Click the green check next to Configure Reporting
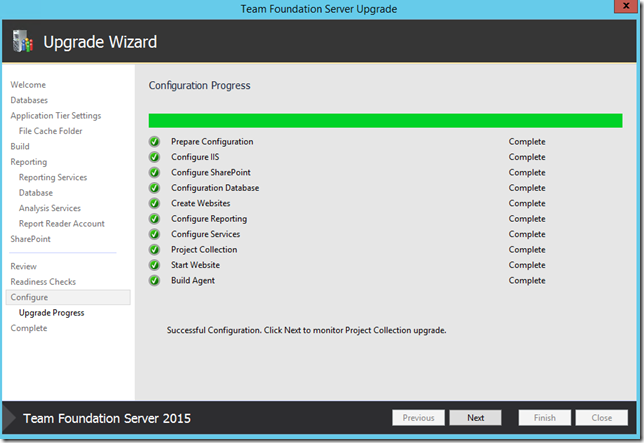The image size is (644, 443). (x=154, y=219)
